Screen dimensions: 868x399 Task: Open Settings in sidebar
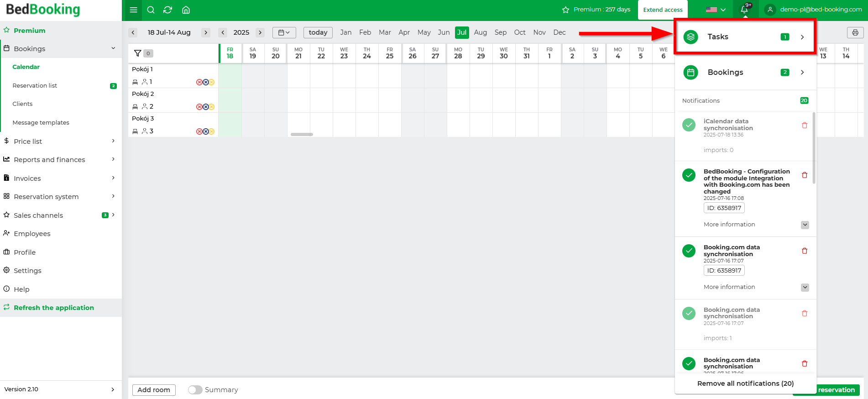tap(27, 271)
